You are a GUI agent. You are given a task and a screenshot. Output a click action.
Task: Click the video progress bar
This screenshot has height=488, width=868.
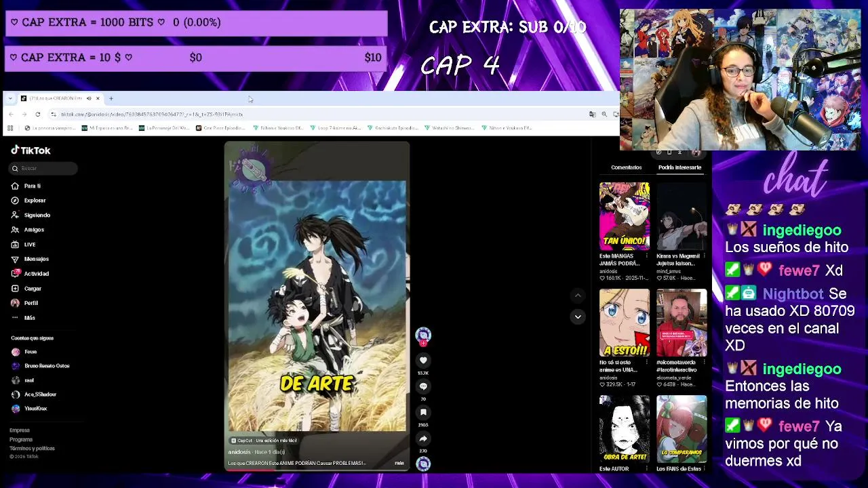317,469
